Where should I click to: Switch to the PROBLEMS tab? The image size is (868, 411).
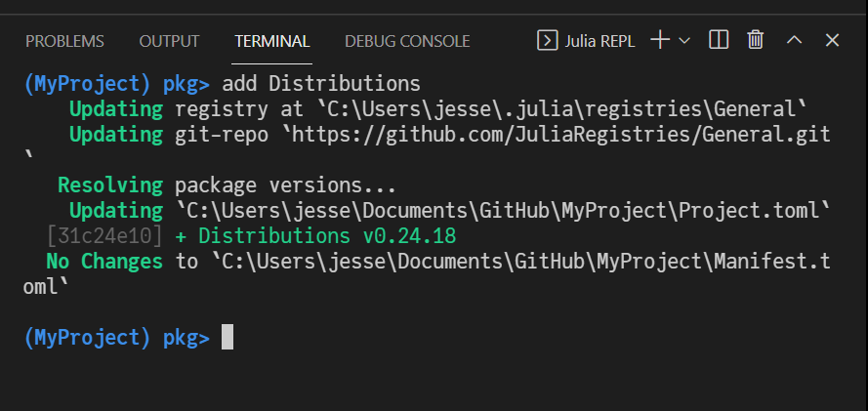point(64,41)
